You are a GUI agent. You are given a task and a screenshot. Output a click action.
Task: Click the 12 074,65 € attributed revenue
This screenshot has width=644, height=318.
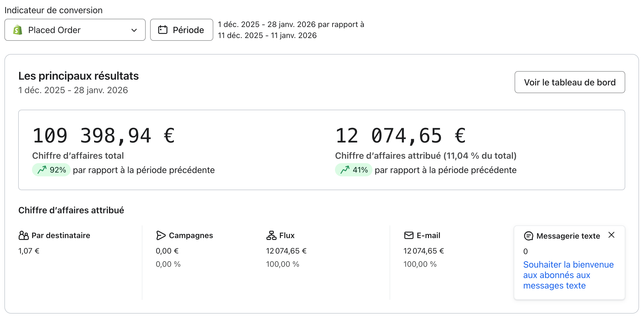[400, 136]
